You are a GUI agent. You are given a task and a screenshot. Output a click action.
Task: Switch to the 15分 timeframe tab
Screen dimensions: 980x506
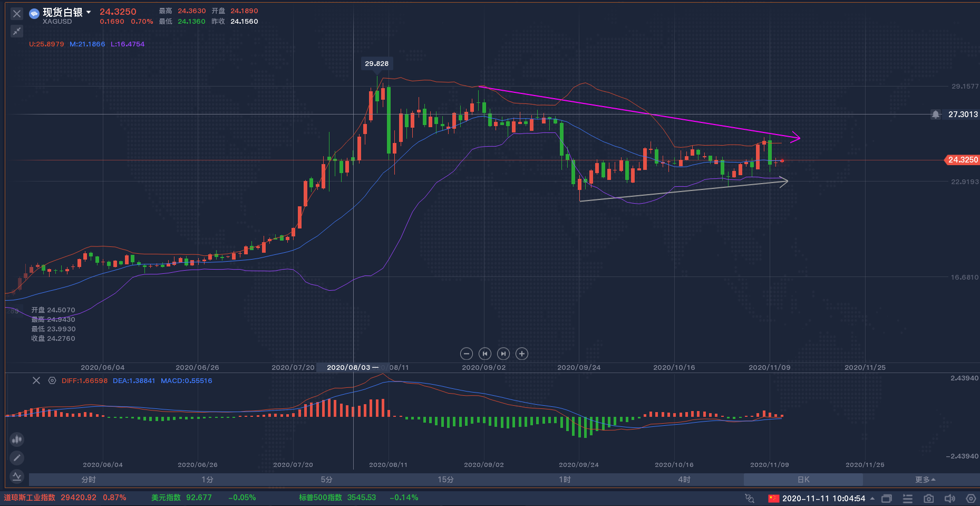point(446,480)
